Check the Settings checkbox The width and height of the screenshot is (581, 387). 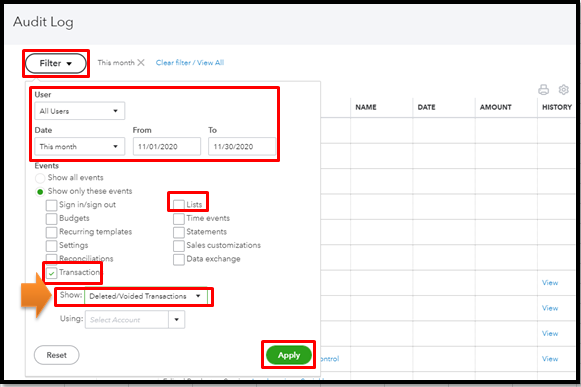[52, 245]
